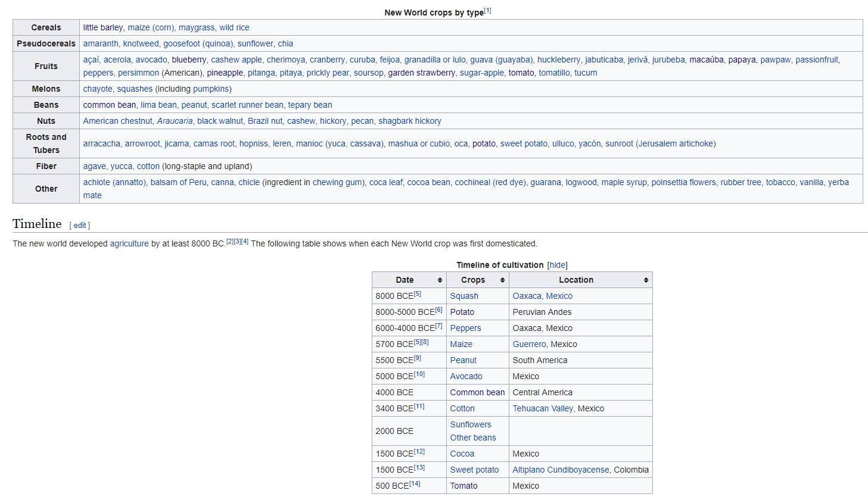868x500 pixels.
Task: Sort table by Date column arrows
Action: coord(440,280)
